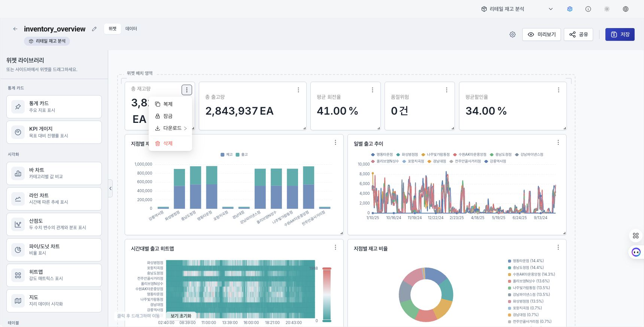Open more options on the bar chart widget
The width and height of the screenshot is (644, 327).
335,142
